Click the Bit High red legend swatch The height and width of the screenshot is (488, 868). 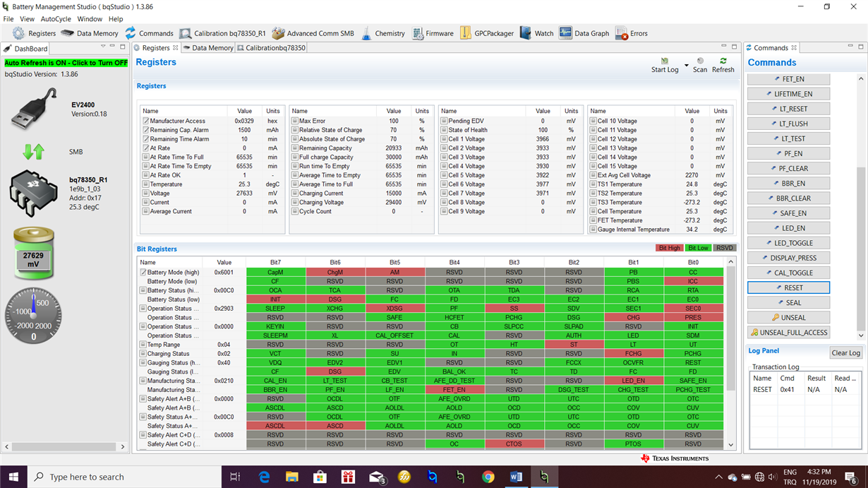coord(670,248)
